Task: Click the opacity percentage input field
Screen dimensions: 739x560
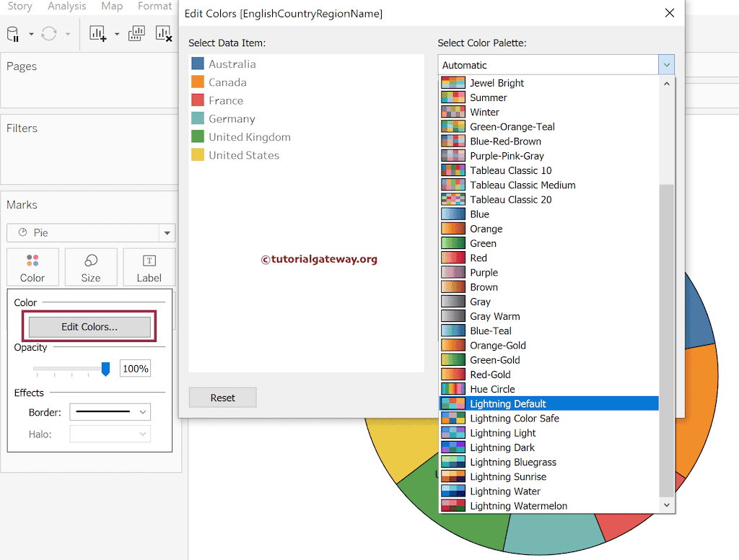Action: coord(135,369)
